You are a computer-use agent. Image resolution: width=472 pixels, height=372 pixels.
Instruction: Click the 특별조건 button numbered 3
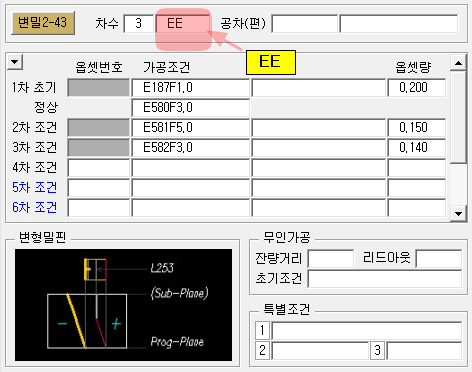(377, 350)
